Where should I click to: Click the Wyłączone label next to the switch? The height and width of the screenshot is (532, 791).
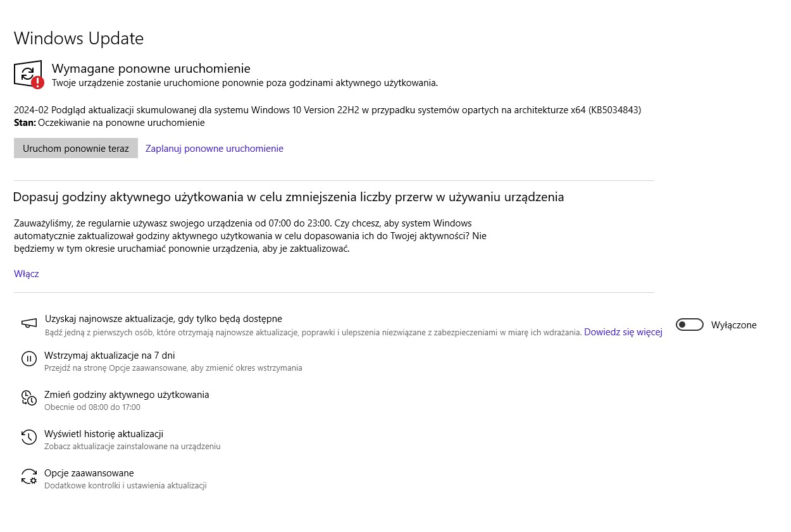pyautogui.click(x=733, y=325)
